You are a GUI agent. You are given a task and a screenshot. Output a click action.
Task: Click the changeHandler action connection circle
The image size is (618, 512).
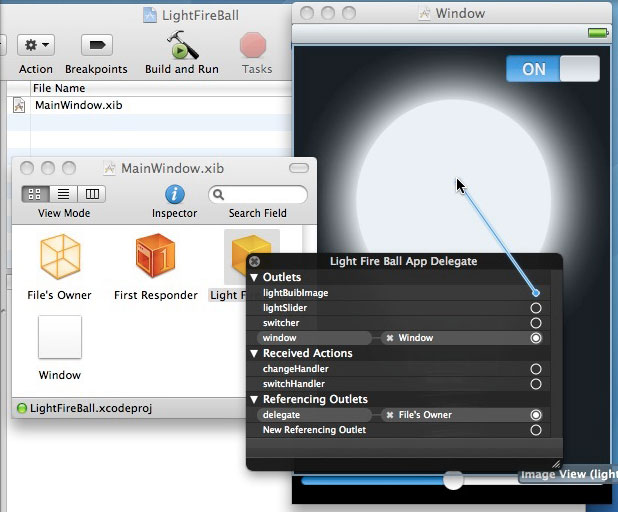536,369
